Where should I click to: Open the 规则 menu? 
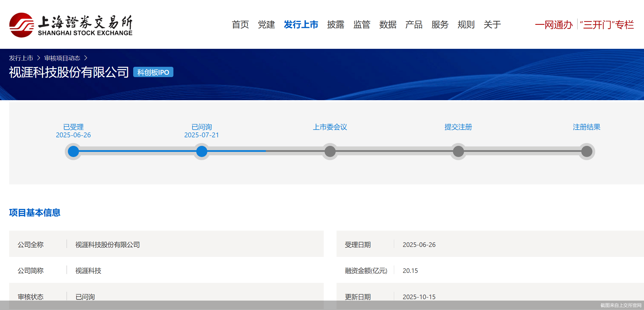[466, 25]
